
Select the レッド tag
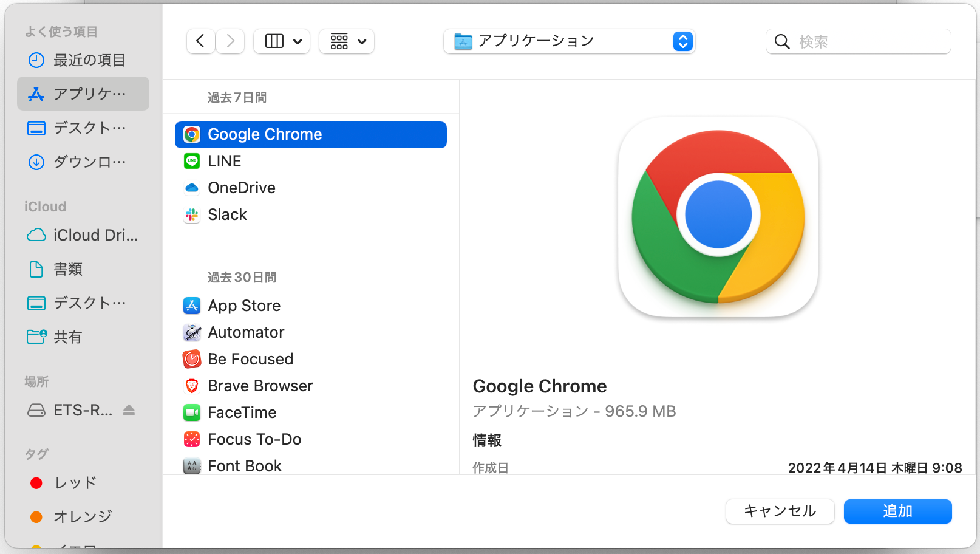[x=83, y=483]
